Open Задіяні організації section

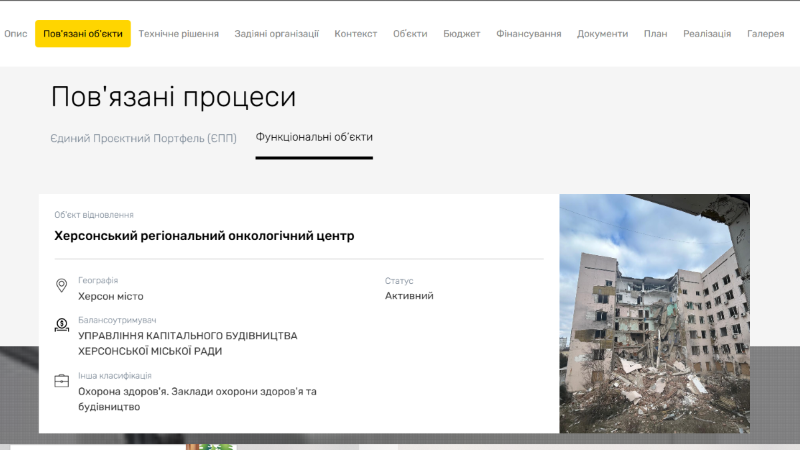tap(276, 34)
